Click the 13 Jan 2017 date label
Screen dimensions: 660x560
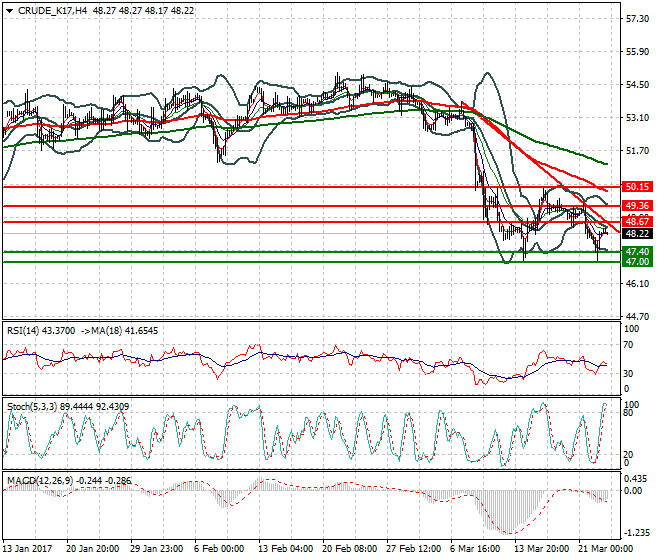tap(28, 549)
